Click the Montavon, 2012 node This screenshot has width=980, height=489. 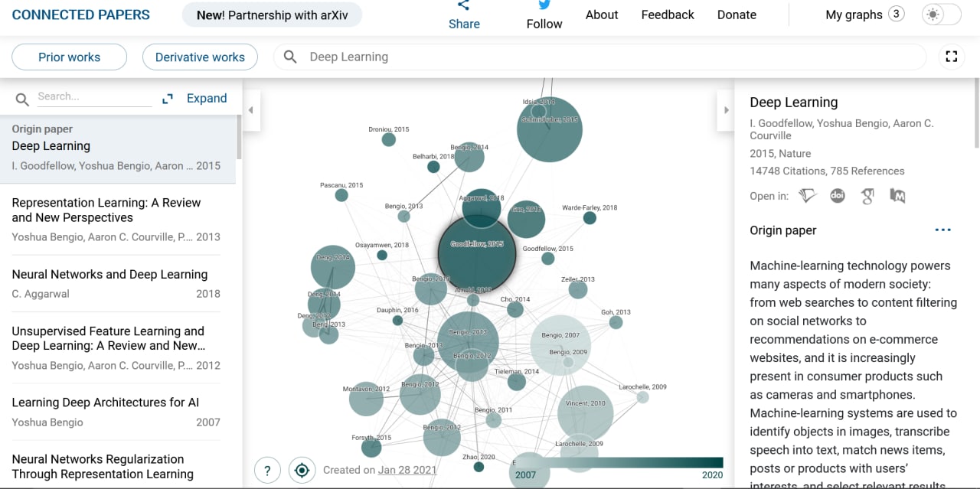pos(366,399)
